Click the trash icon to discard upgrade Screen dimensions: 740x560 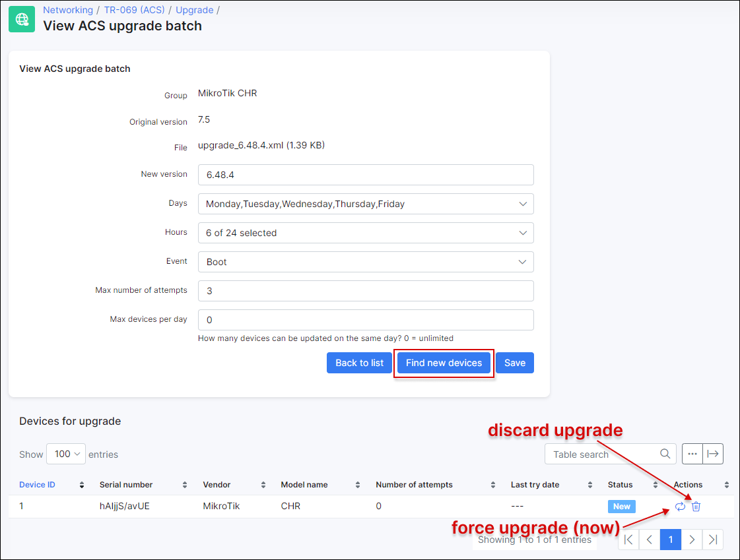696,507
